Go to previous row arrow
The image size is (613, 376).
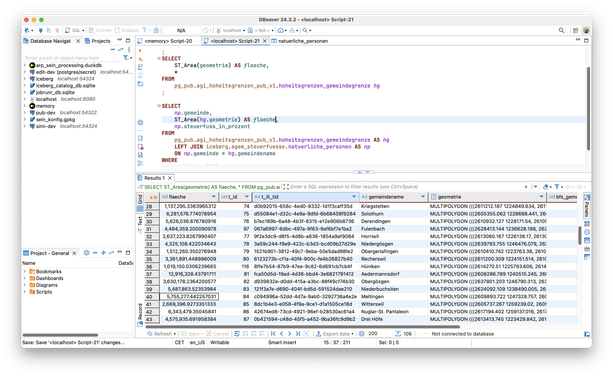point(281,334)
